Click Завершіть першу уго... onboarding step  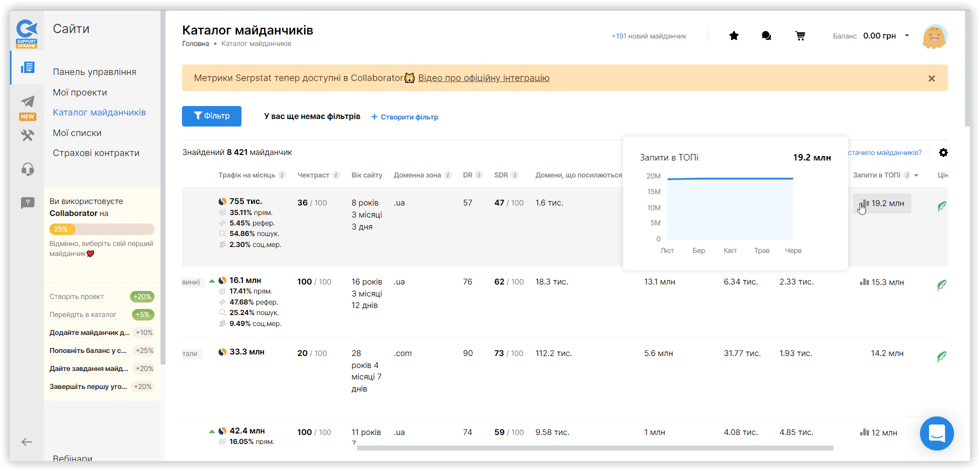[88, 387]
